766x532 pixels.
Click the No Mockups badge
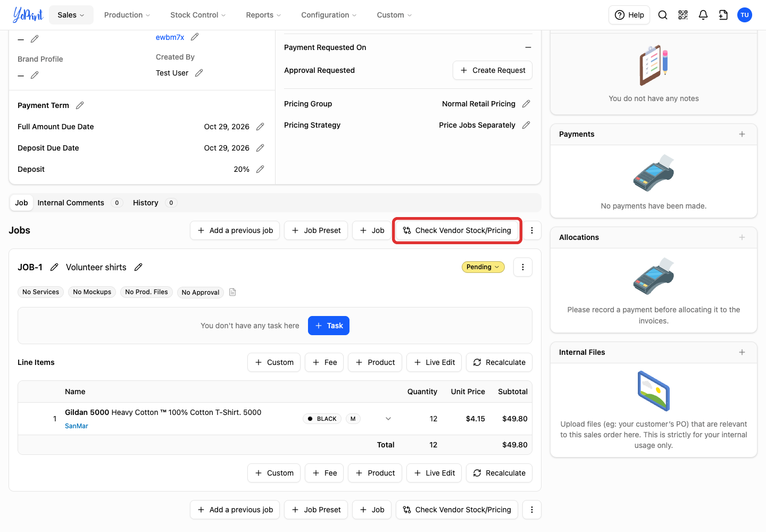92,292
